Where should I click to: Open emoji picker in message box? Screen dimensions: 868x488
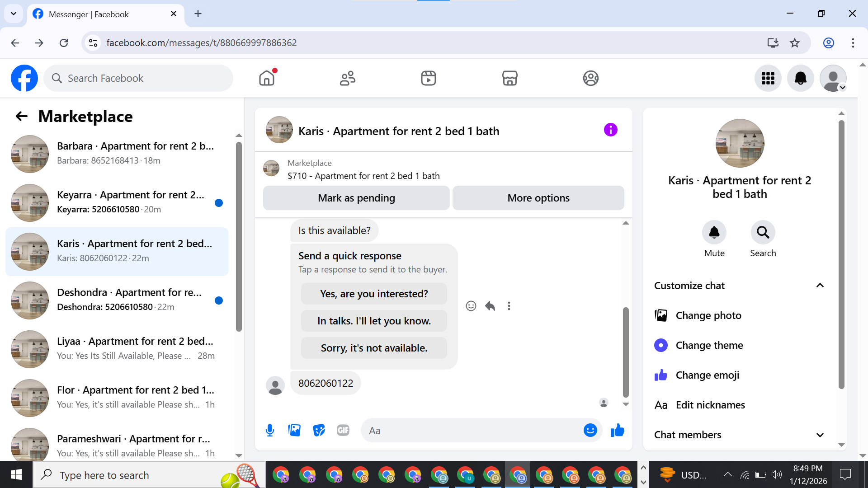pyautogui.click(x=590, y=430)
